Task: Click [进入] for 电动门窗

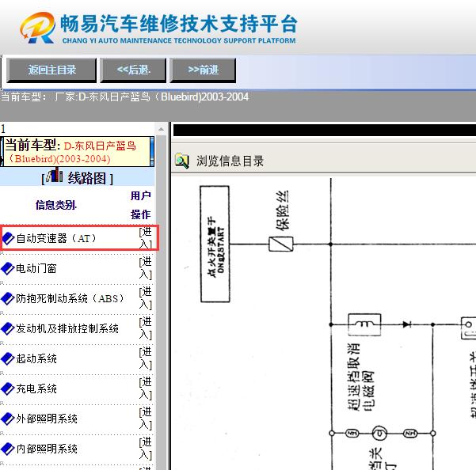Action: click(x=146, y=268)
